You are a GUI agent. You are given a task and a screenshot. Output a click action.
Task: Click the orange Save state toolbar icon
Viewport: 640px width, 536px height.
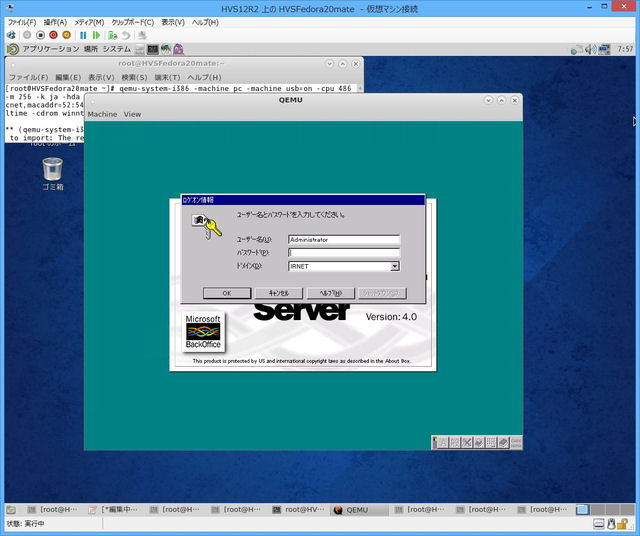67,35
